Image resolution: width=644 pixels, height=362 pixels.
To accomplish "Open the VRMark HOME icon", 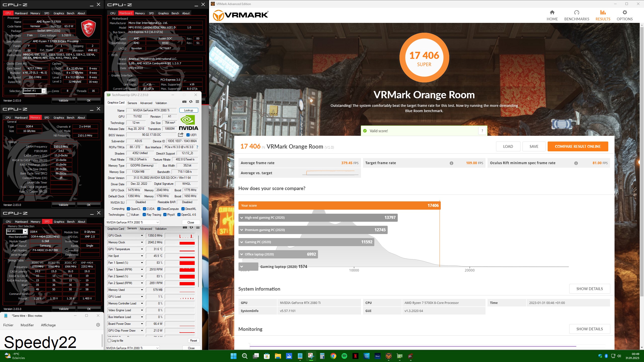I will pyautogui.click(x=552, y=12).
